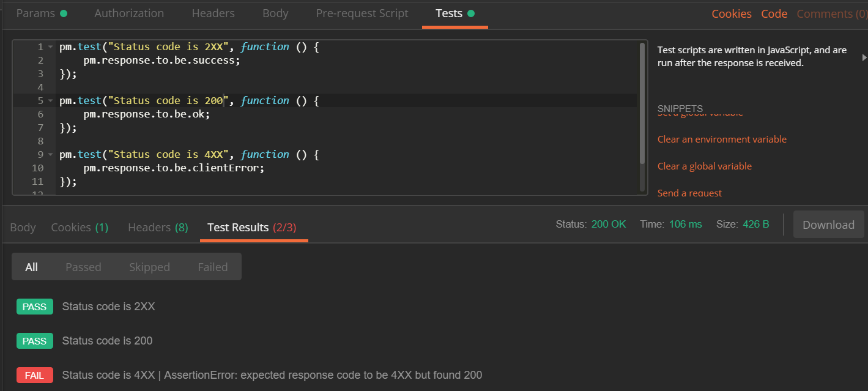The height and width of the screenshot is (391, 868).
Task: Click the Code link
Action: coord(774,14)
